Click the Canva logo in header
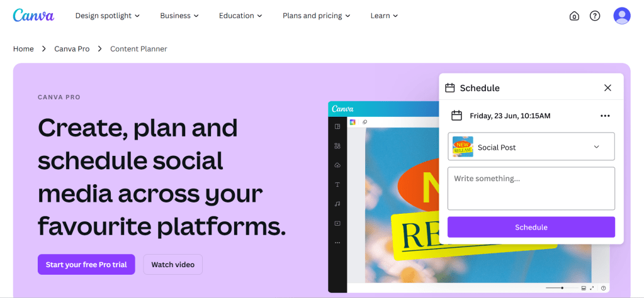644x298 pixels. (x=33, y=15)
